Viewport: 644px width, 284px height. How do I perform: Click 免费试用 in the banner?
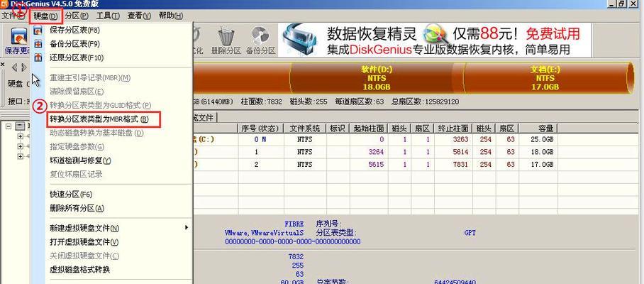point(553,33)
